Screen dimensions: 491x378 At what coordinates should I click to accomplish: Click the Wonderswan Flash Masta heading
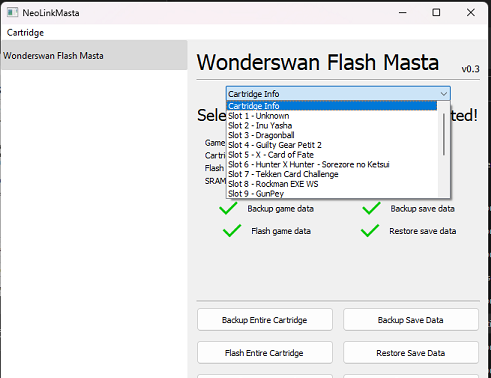point(318,62)
